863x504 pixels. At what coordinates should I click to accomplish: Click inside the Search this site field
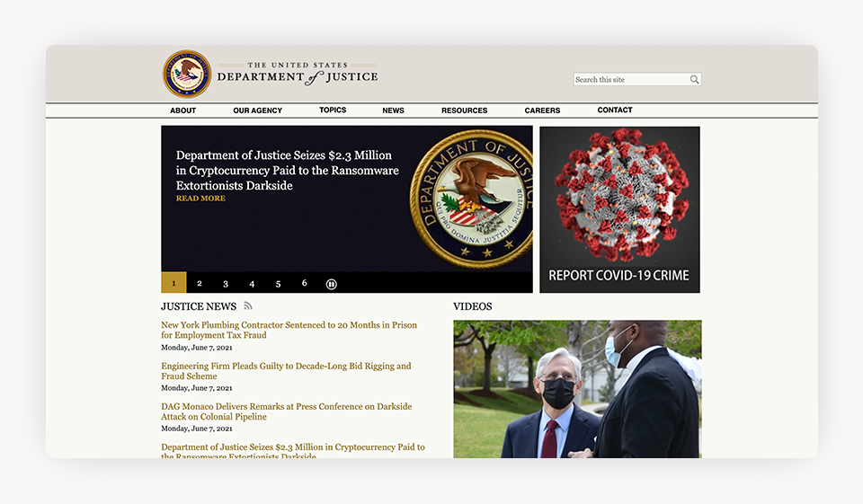[x=629, y=80]
